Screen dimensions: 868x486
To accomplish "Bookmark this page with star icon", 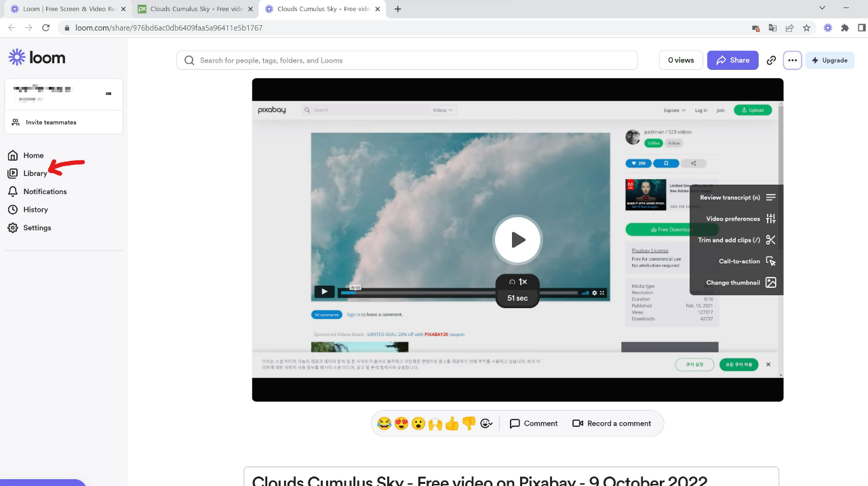I will point(806,28).
